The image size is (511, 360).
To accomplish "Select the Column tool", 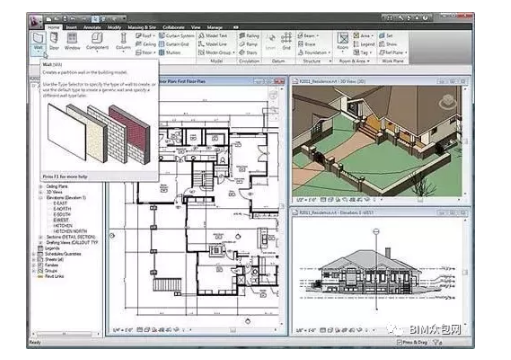I will [123, 42].
